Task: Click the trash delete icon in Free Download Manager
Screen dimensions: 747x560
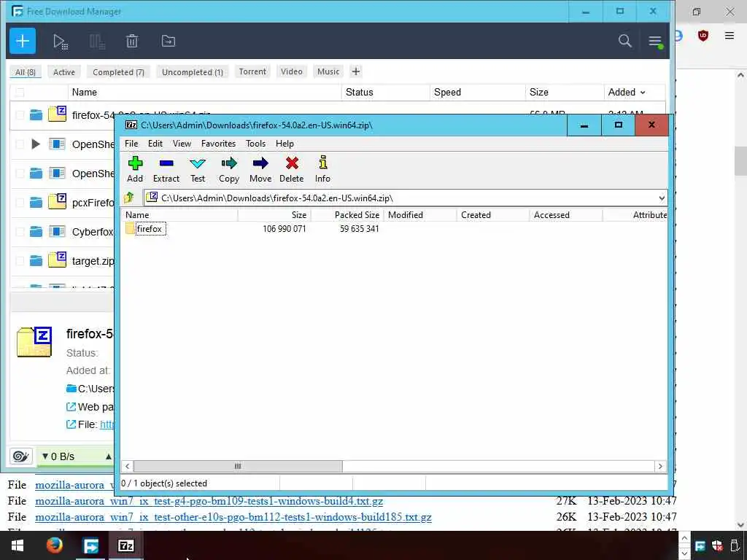Action: click(132, 42)
